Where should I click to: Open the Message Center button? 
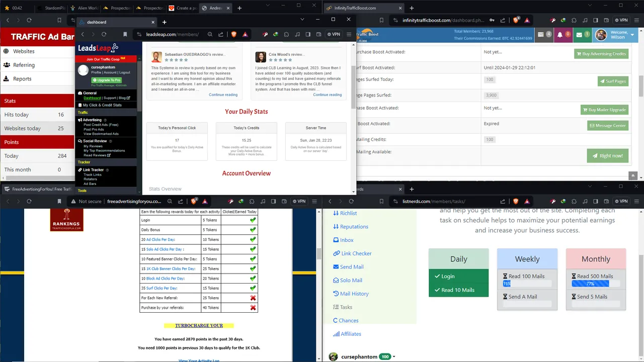(x=608, y=126)
